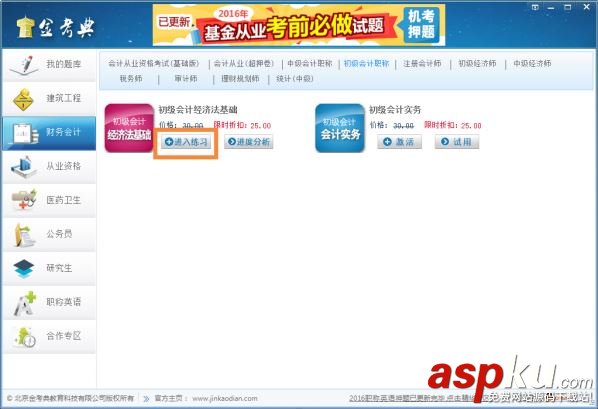The image size is (598, 409).
Task: Open 我的题库 in the sidebar
Action: [49, 64]
